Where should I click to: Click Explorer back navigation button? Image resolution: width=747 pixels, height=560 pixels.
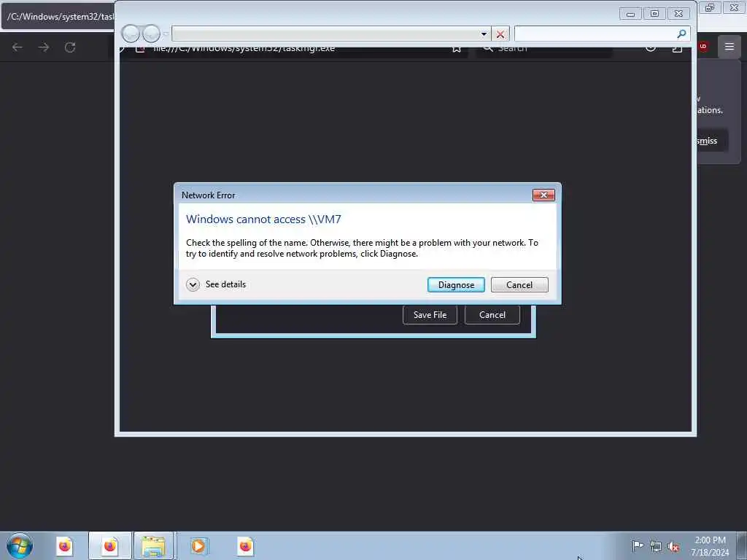pyautogui.click(x=131, y=34)
